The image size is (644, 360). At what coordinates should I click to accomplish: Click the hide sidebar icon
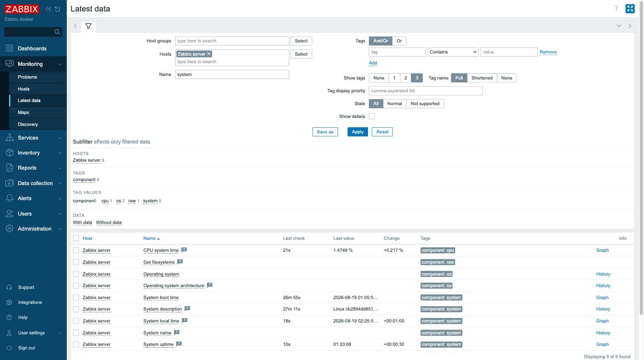[57, 9]
